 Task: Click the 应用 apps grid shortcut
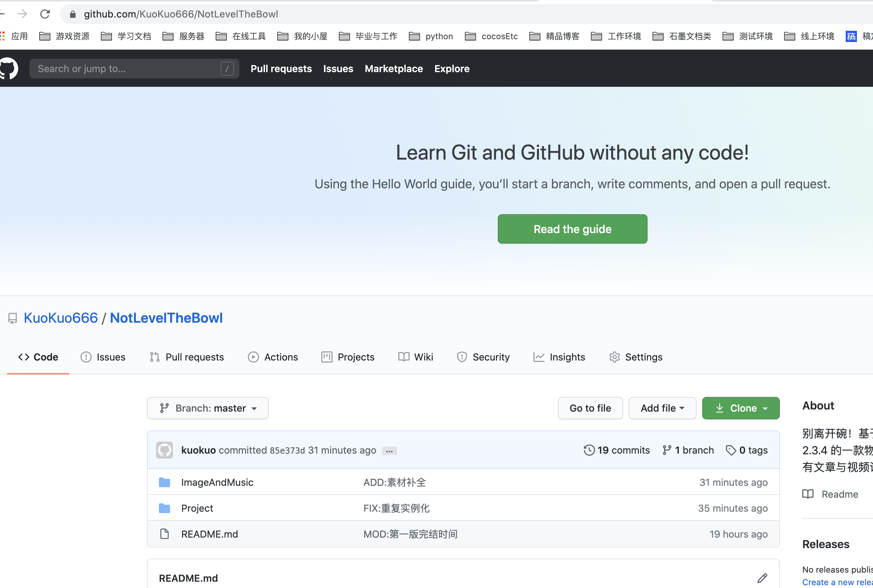(14, 36)
